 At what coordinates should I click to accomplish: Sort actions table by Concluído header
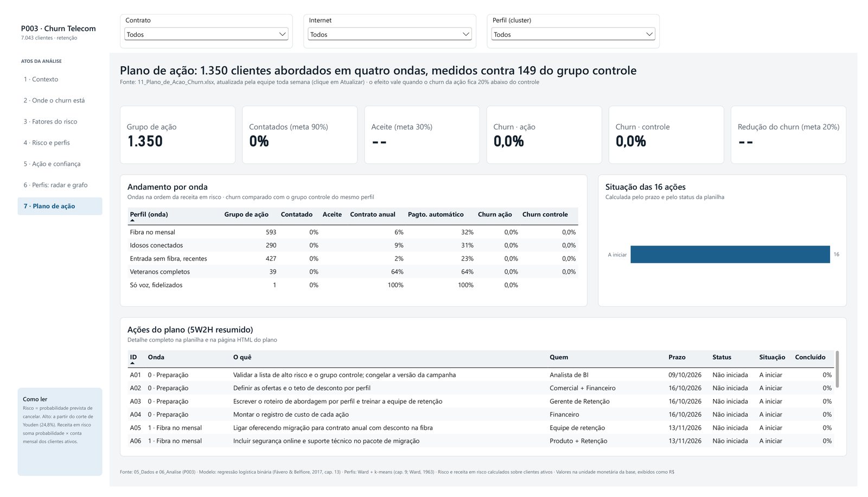click(810, 357)
